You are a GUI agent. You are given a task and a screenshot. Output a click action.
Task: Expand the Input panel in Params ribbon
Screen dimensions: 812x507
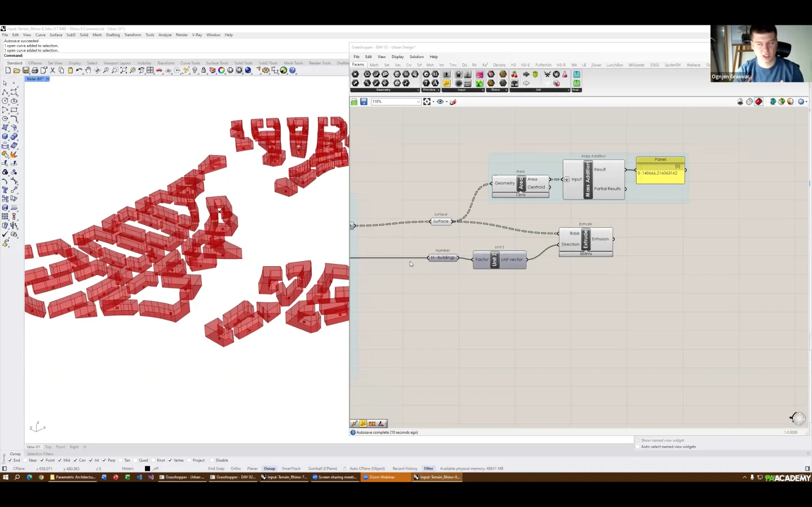coord(483,90)
